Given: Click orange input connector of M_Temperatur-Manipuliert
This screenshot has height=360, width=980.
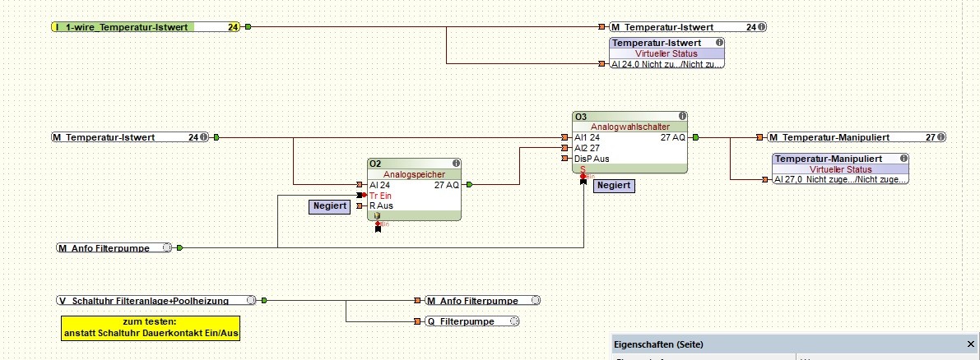Looking at the screenshot, I should tap(760, 137).
